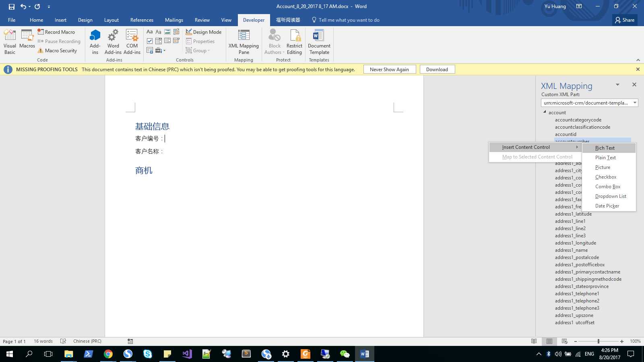Toggle the XML Mapping Pane
The width and height of the screenshot is (644, 362).
pyautogui.click(x=244, y=42)
